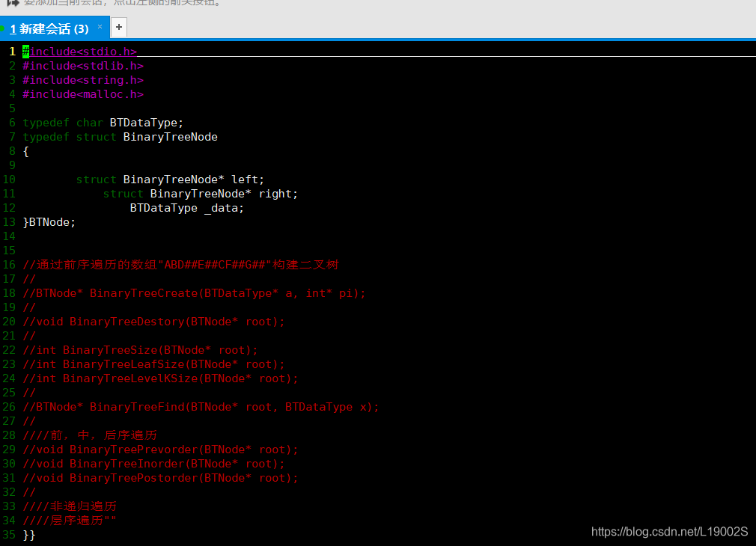
Task: Click the commented BinaryTreeLeafSize declaration
Action: click(153, 364)
